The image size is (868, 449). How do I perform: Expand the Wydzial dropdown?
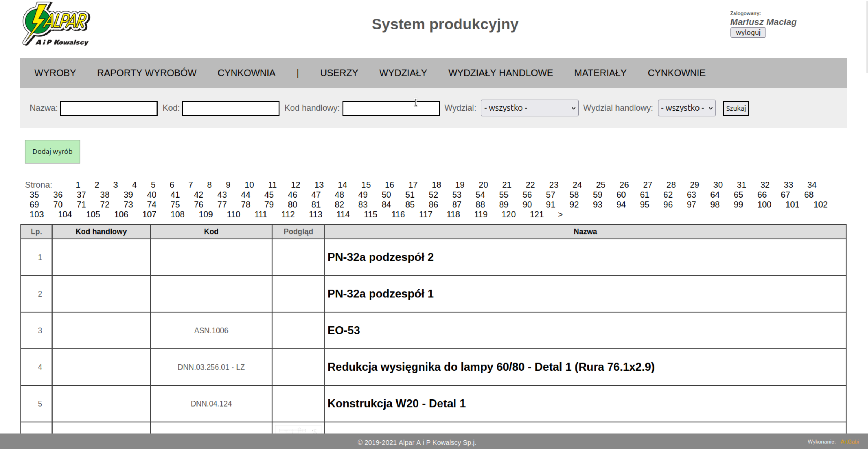(x=529, y=108)
